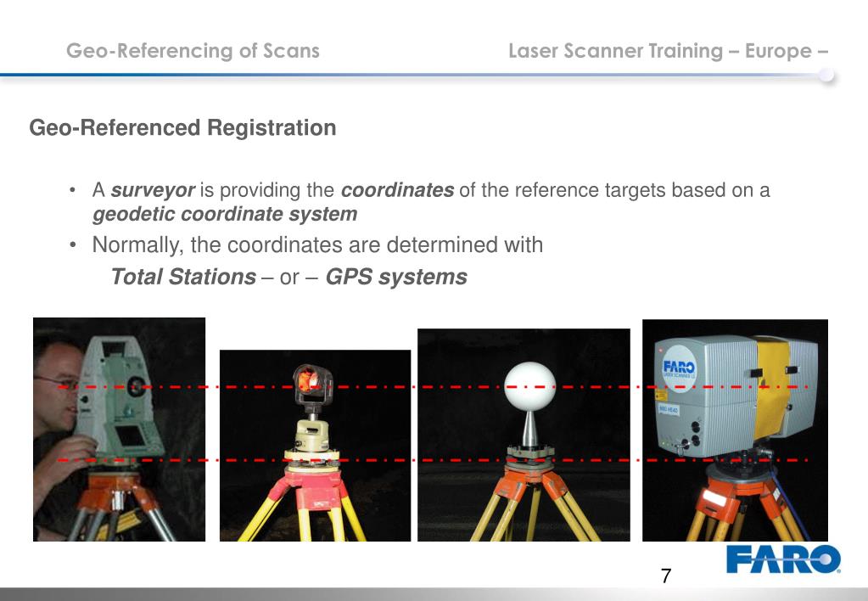
Task: Select the white reference sphere photo
Action: click(524, 435)
